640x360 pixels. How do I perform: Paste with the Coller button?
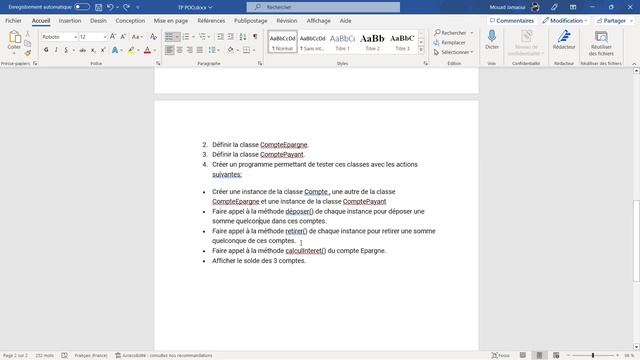click(14, 41)
